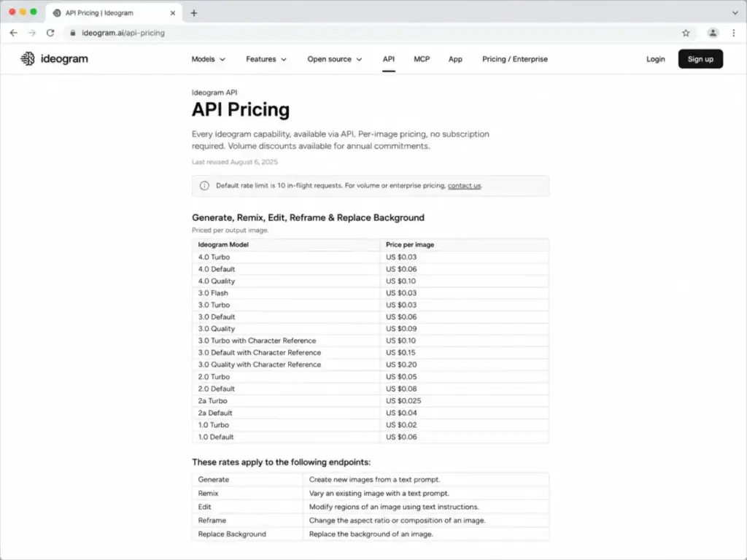Screen dimensions: 747x560
Task: Click the 'Ideogram API' breadcrumb label
Action: tap(214, 93)
